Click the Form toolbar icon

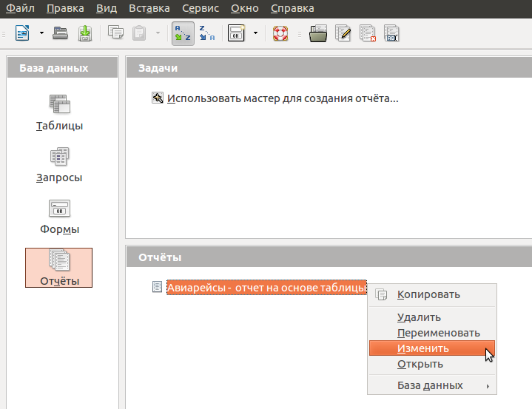(x=236, y=33)
